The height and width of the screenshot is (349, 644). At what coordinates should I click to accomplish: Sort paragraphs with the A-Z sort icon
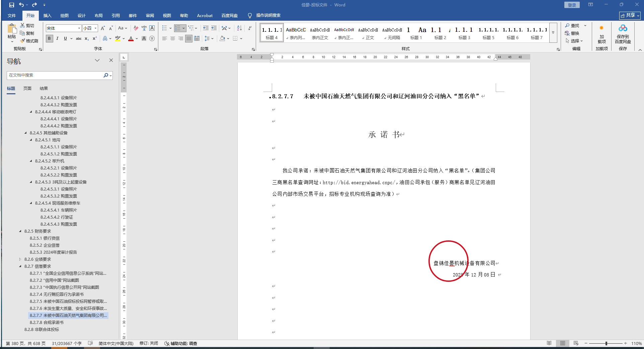point(239,28)
